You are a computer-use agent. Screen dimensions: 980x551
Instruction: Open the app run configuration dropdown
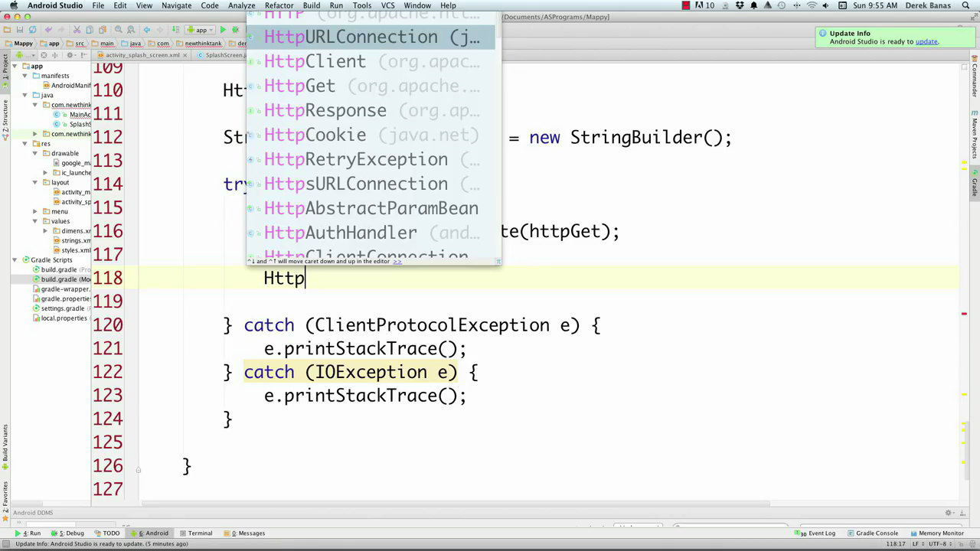pos(200,30)
